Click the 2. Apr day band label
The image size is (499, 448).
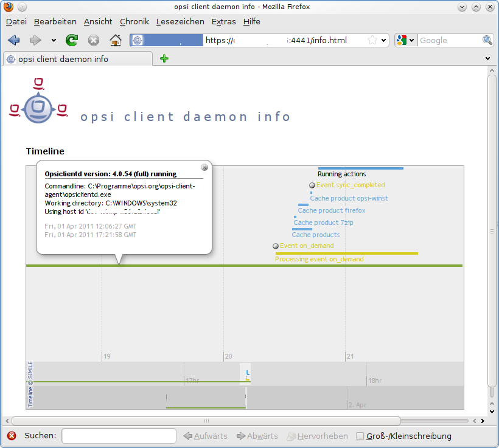pos(357,405)
